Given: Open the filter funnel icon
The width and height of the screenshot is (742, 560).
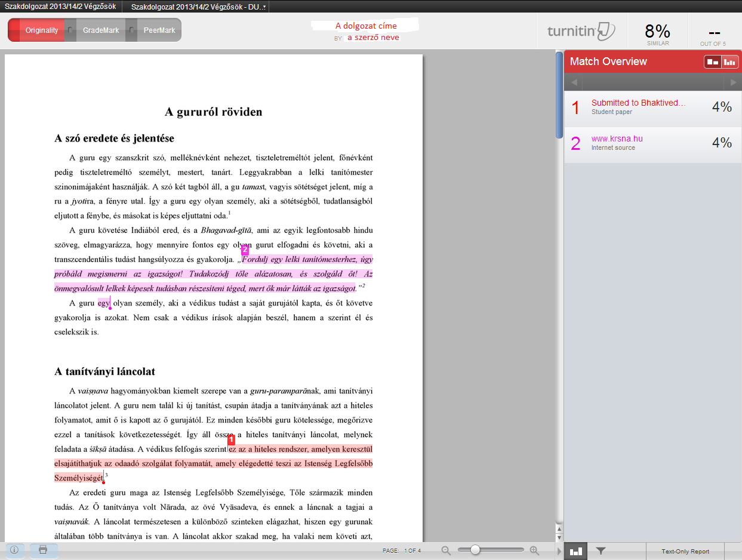Looking at the screenshot, I should [601, 551].
